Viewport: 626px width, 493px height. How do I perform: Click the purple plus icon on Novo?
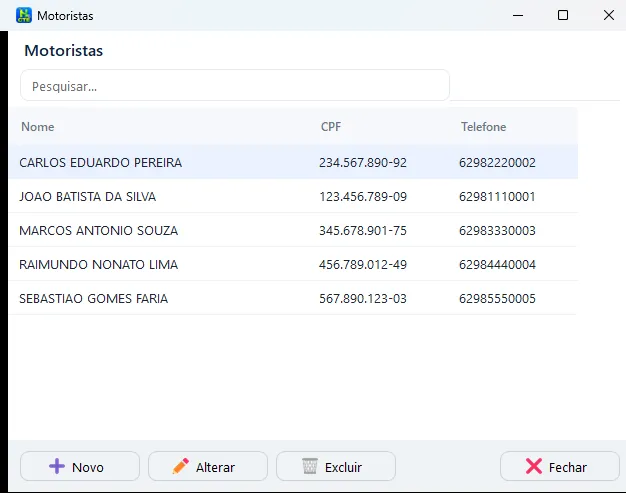pyautogui.click(x=57, y=466)
